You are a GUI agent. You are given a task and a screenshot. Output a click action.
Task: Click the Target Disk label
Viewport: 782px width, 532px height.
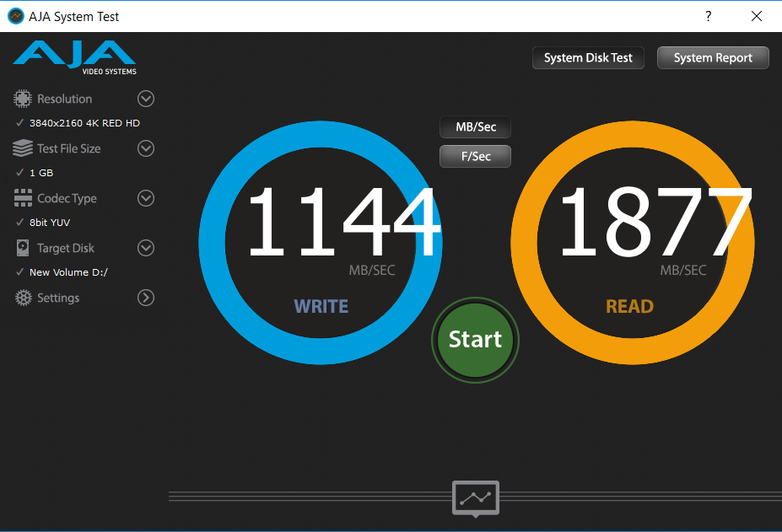[65, 248]
